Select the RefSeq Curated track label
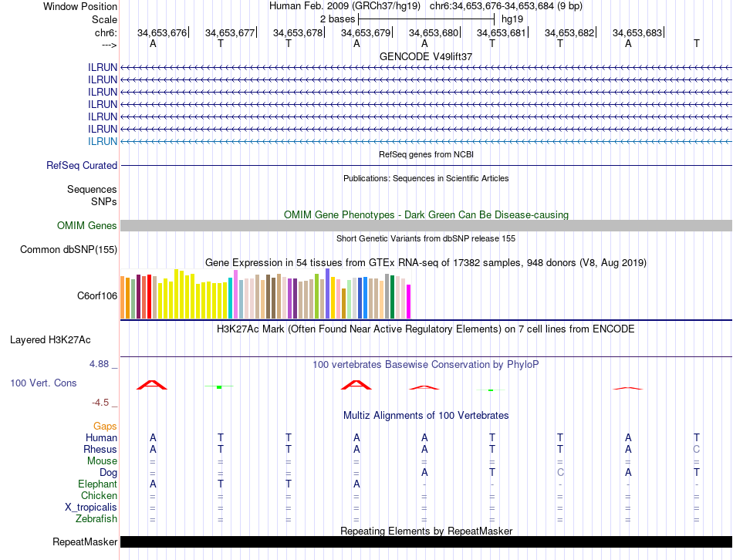The width and height of the screenshot is (733, 560). click(82, 165)
